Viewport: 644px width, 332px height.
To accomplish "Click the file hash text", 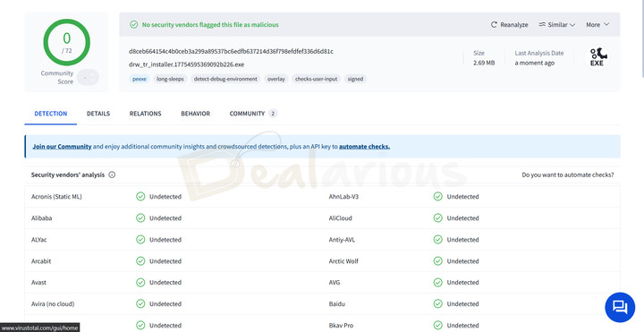I will 231,51.
